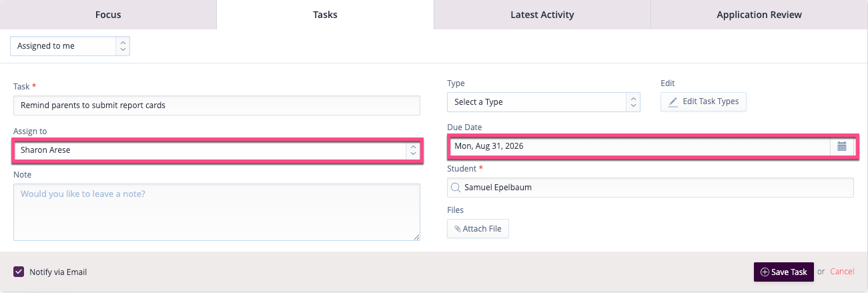Focus the Note text area
This screenshot has height=293, width=868.
tap(217, 212)
